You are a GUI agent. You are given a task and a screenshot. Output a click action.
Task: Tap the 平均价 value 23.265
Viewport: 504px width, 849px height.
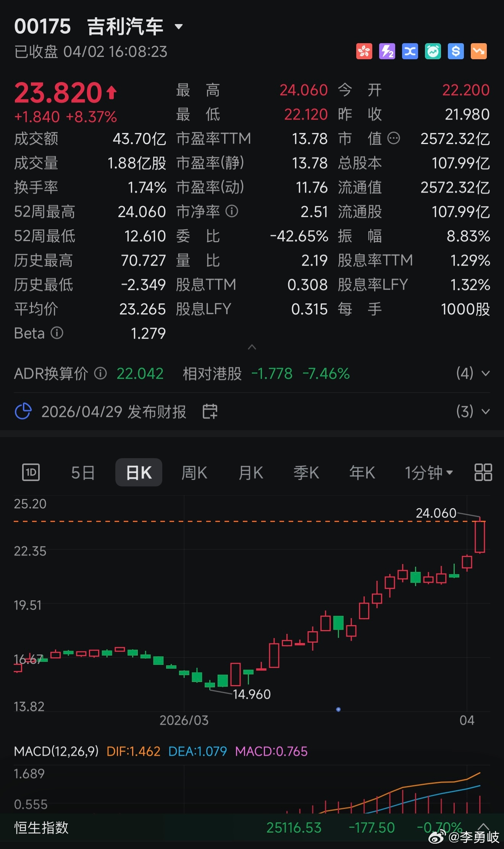pyautogui.click(x=142, y=309)
